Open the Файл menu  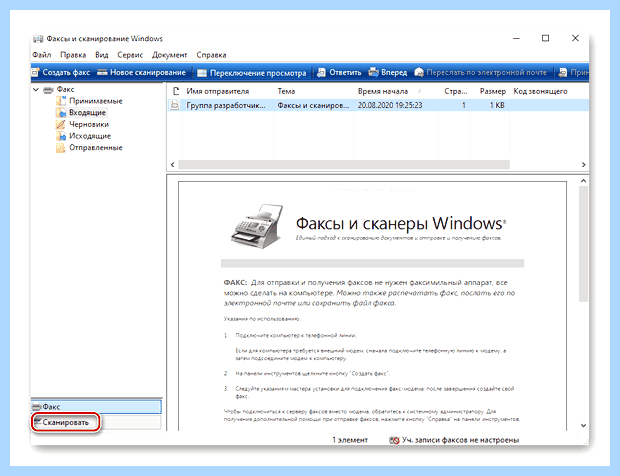(x=42, y=55)
